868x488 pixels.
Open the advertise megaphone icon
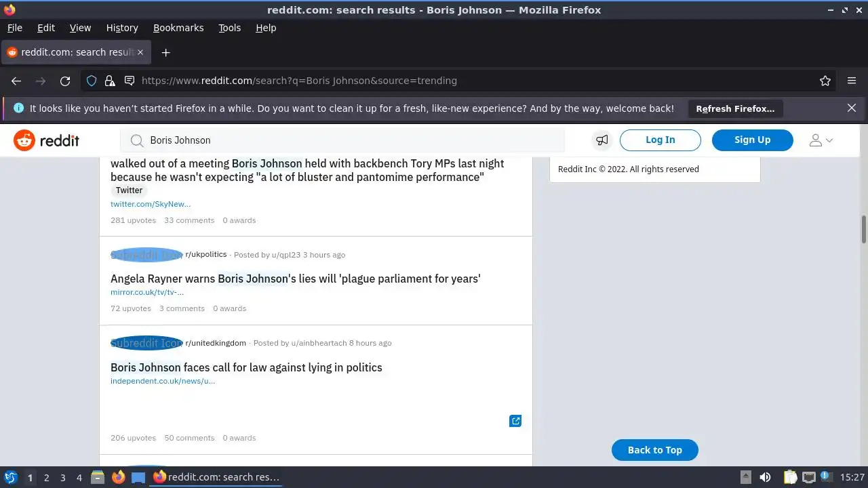602,140
